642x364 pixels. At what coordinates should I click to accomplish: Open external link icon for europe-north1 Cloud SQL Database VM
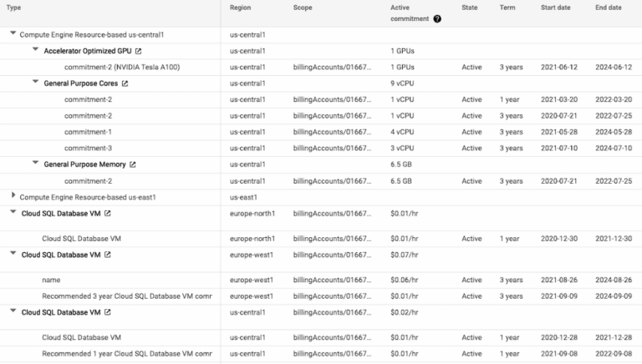tap(107, 214)
